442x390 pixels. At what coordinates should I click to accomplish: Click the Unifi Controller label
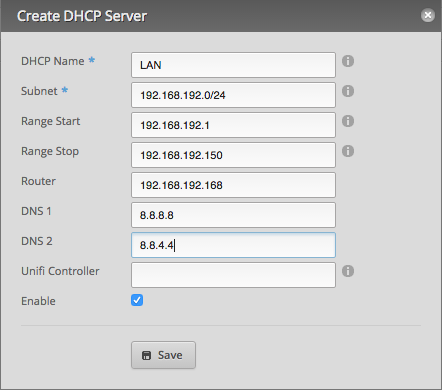(60, 271)
